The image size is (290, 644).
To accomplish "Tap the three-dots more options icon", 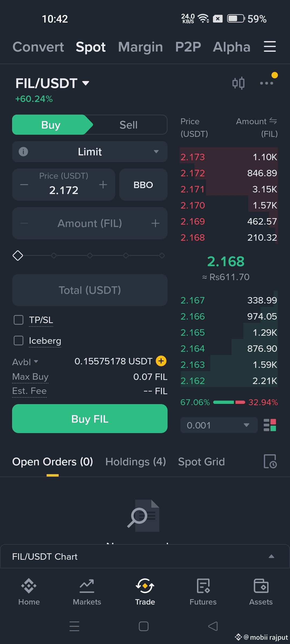I will (x=266, y=83).
